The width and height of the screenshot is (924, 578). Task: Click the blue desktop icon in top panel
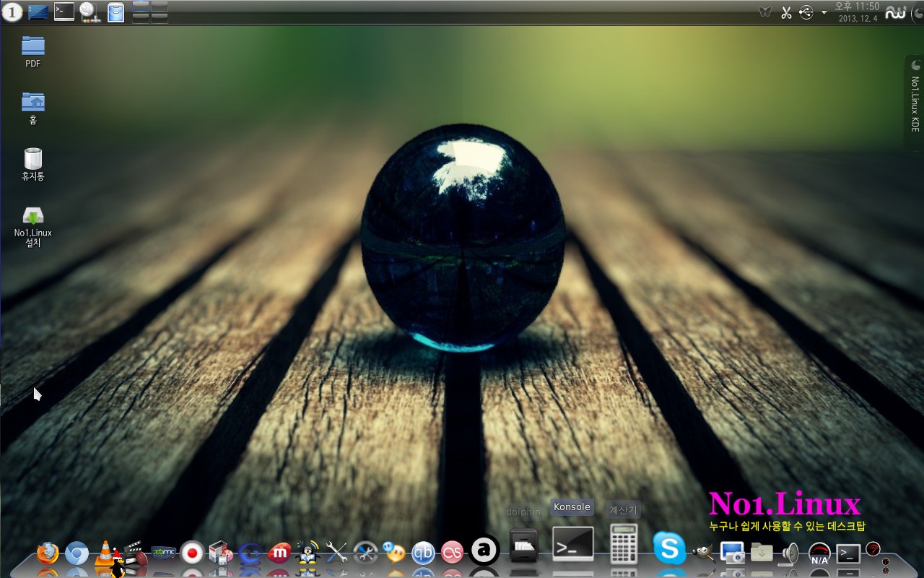(x=38, y=12)
